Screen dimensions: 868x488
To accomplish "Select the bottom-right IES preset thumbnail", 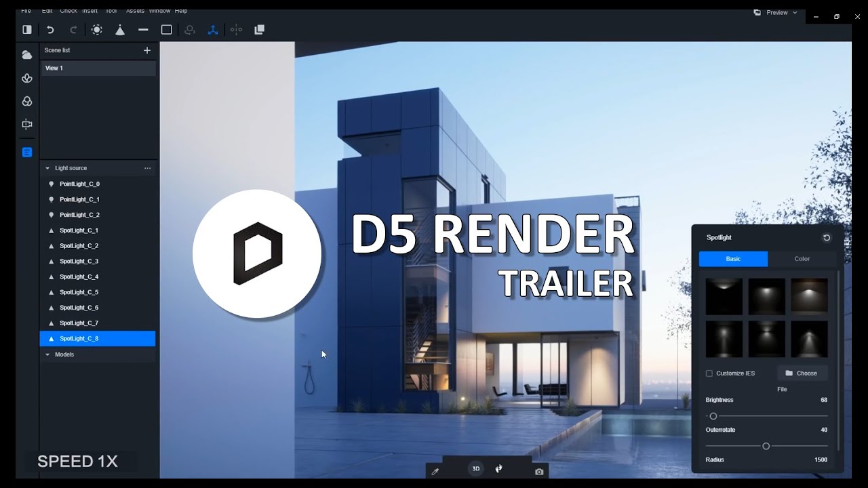I will point(809,339).
